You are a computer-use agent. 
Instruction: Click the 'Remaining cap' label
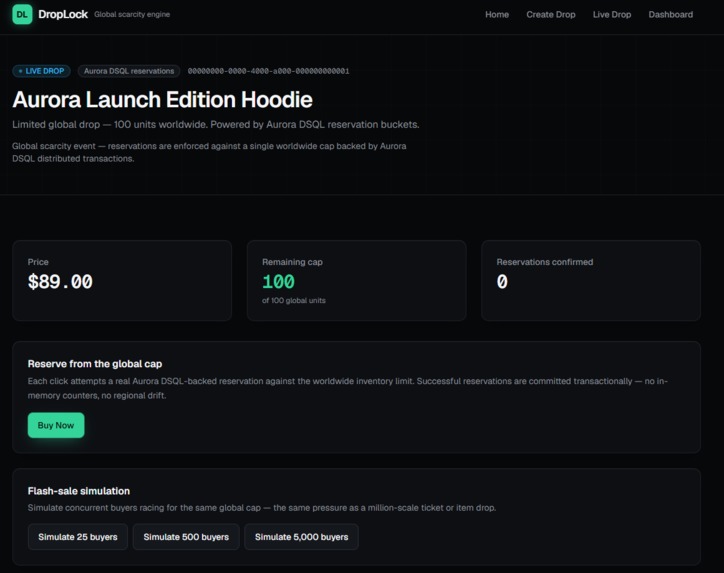click(x=292, y=262)
